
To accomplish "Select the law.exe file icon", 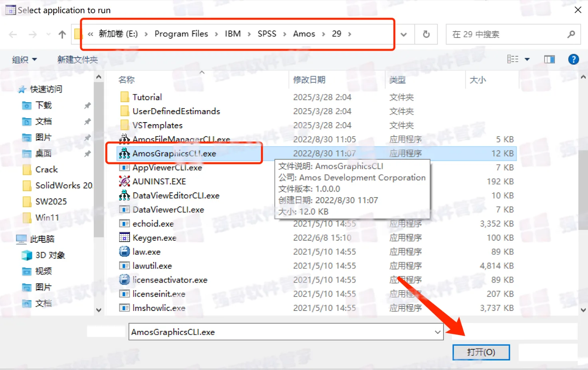I will tap(124, 251).
